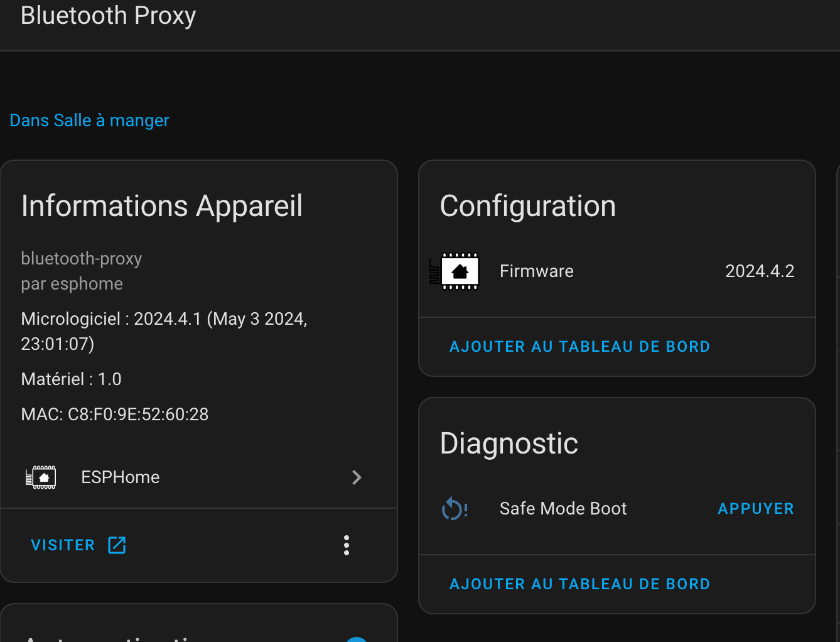
Task: Click the 2024.4.2 firmware version value
Action: click(760, 271)
